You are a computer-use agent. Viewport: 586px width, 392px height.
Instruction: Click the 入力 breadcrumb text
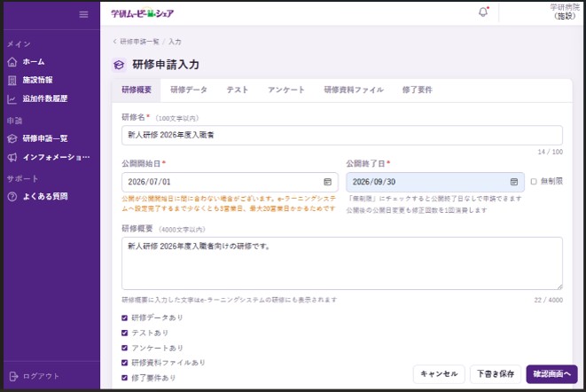coord(175,42)
